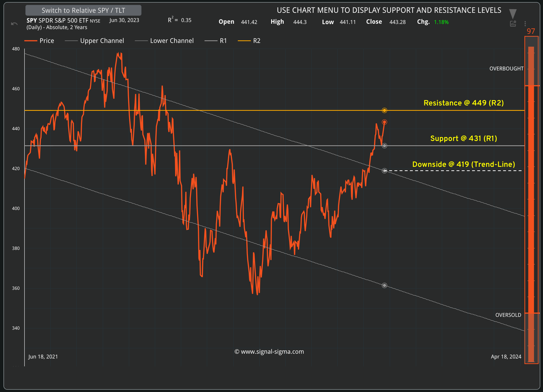Click the latest price marker circle
This screenshot has height=392, width=543.
point(384,122)
